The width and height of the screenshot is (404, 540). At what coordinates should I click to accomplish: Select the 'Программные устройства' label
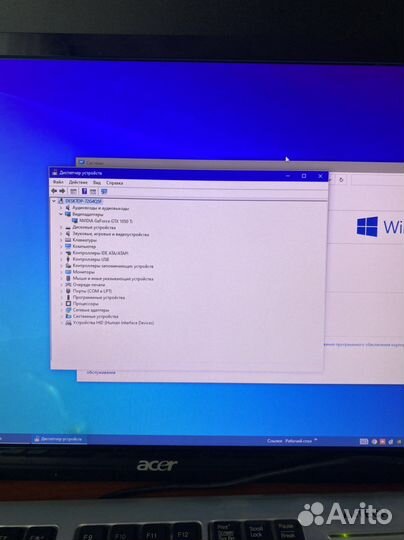(x=99, y=297)
